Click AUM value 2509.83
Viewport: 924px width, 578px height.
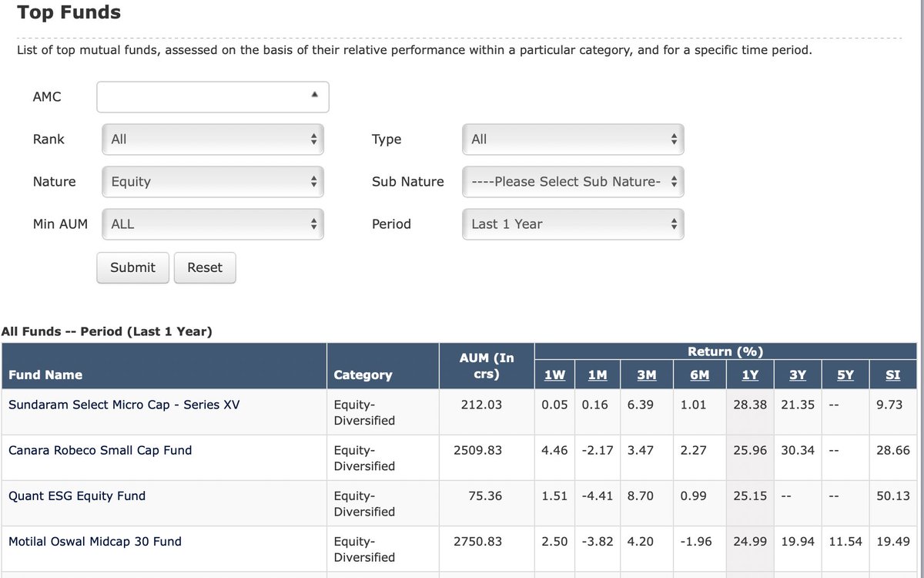pos(477,450)
